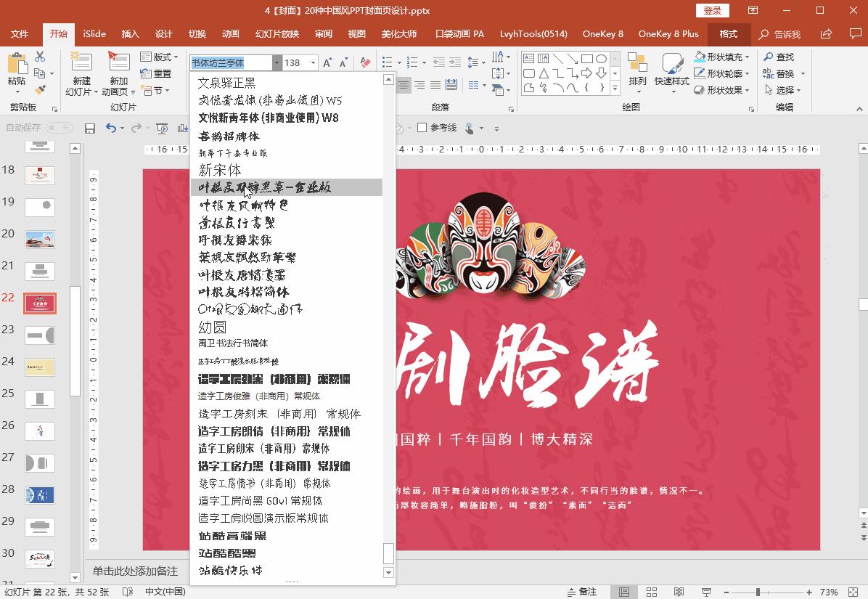Select the 替换 (Replace) icon
Screen dimensions: 868x599
coord(782,73)
